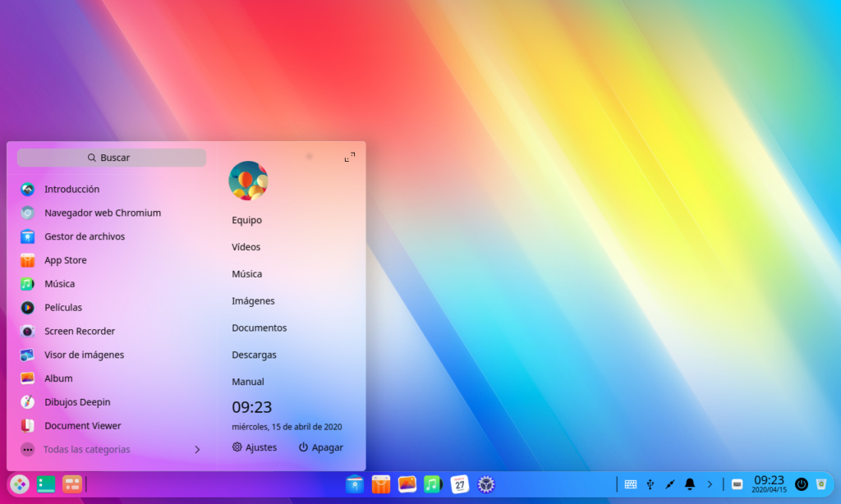Click the user avatar picture
This screenshot has width=841, height=504.
248,181
